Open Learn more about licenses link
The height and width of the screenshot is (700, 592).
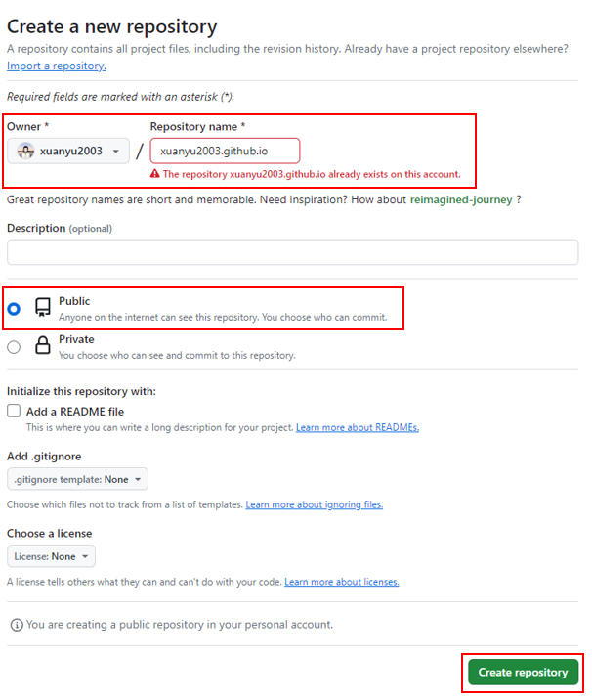(341, 582)
